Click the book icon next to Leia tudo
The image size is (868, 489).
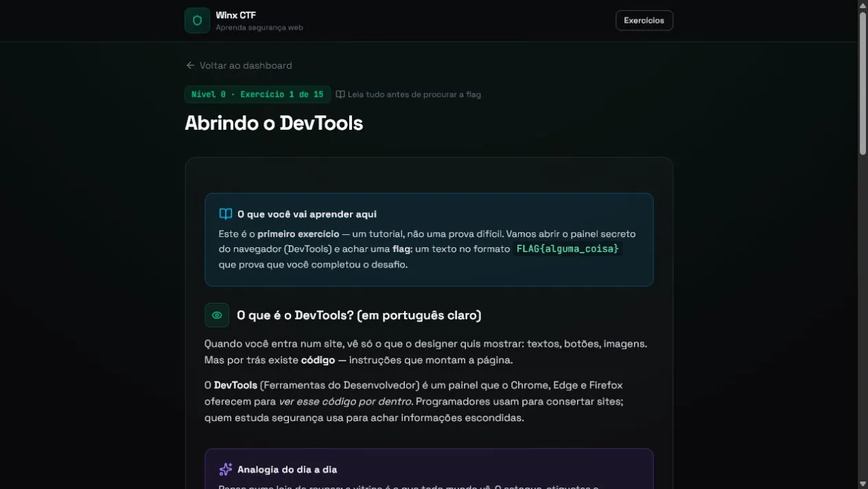coord(340,94)
